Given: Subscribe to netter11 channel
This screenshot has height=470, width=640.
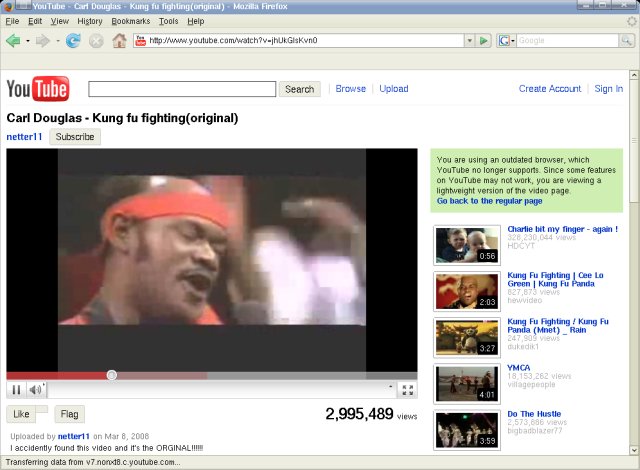Looking at the screenshot, I should [75, 137].
